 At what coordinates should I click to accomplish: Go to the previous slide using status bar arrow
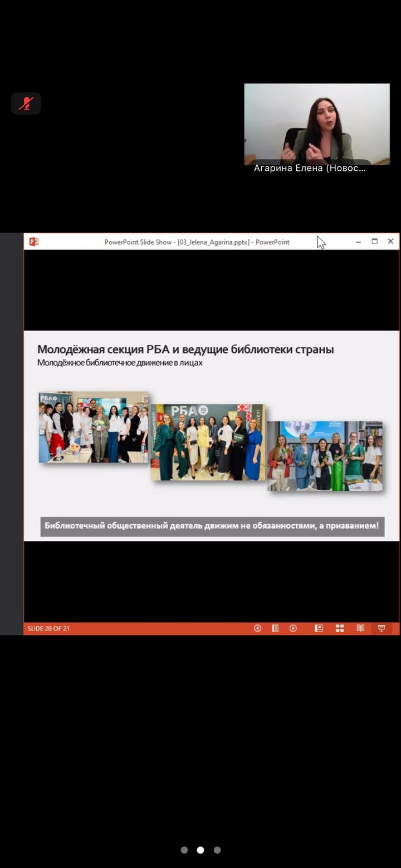point(257,628)
